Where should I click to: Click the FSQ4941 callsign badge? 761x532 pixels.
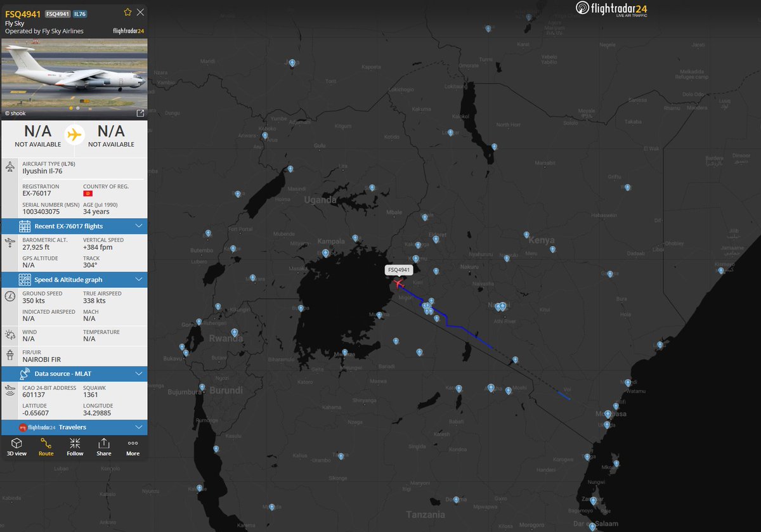click(58, 14)
